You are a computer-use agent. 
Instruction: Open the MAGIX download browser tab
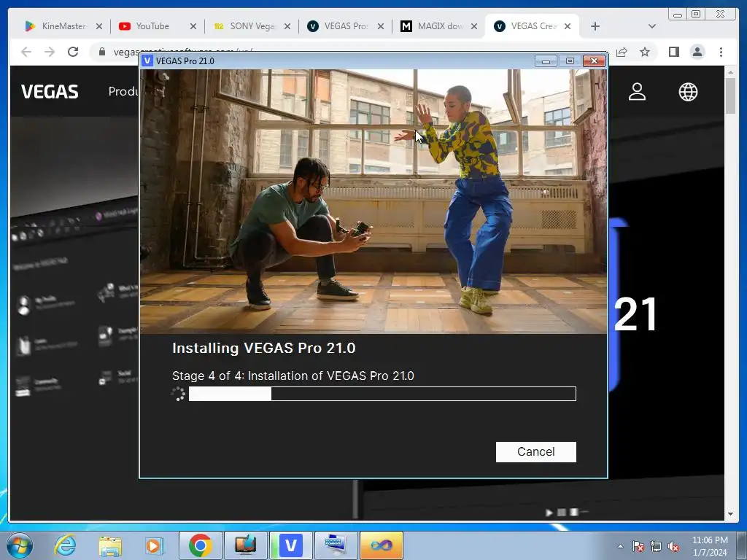coord(440,26)
